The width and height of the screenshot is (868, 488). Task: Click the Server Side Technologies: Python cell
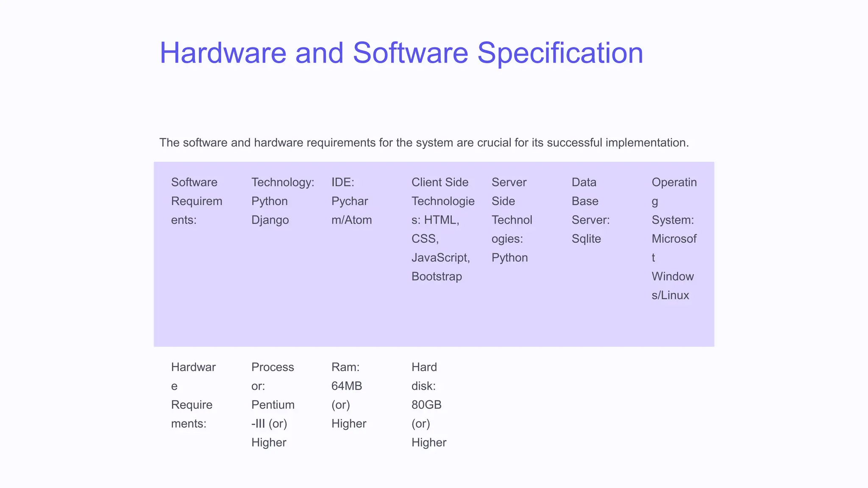[512, 220]
